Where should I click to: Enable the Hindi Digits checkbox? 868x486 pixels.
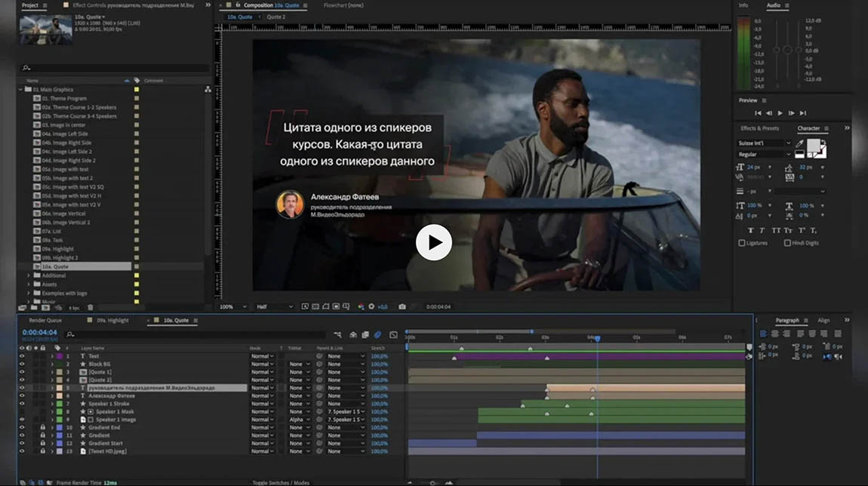[787, 243]
